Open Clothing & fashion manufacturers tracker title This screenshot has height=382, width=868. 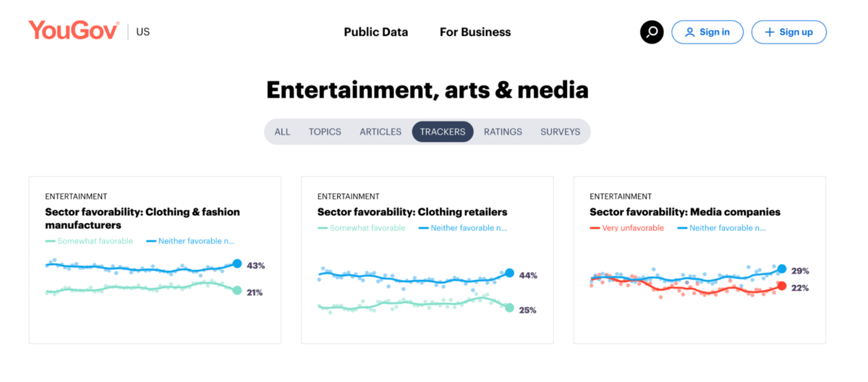coord(142,218)
